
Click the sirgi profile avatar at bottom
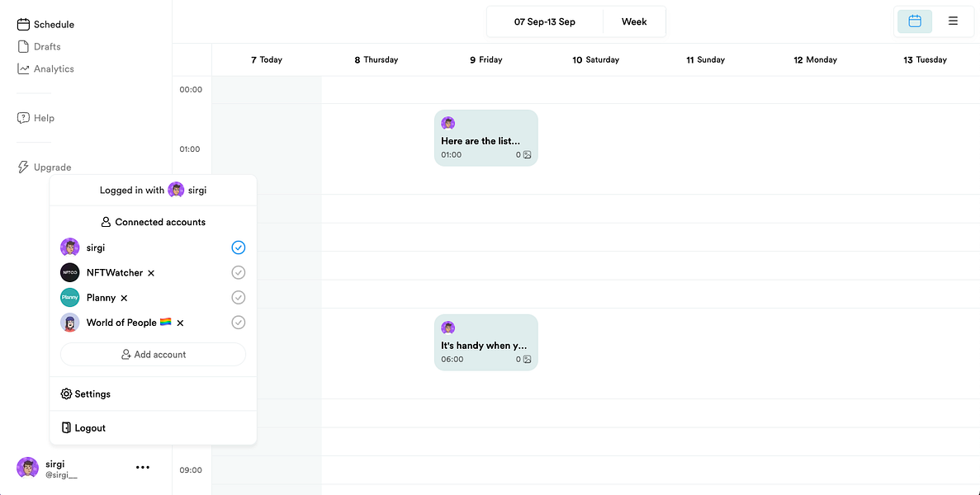point(27,468)
